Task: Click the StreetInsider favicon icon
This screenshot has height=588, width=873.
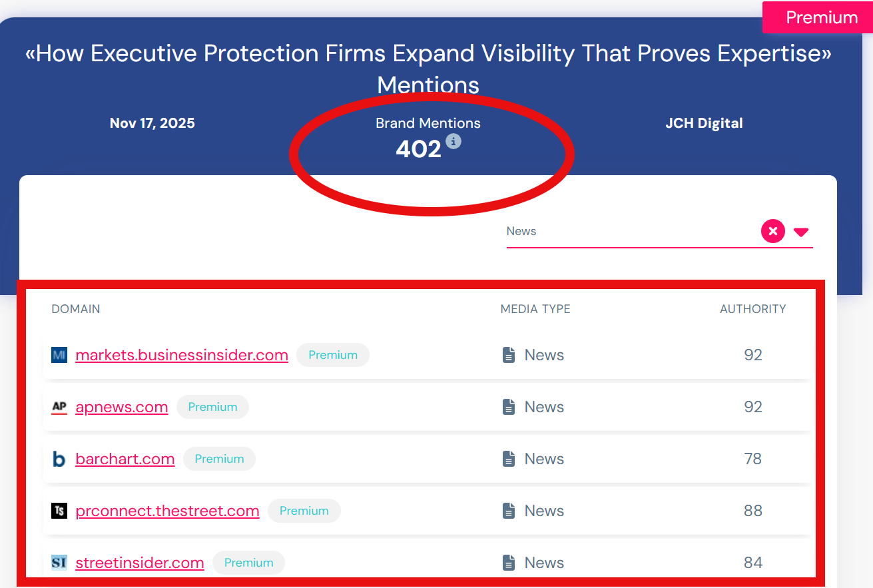Action: click(x=59, y=563)
